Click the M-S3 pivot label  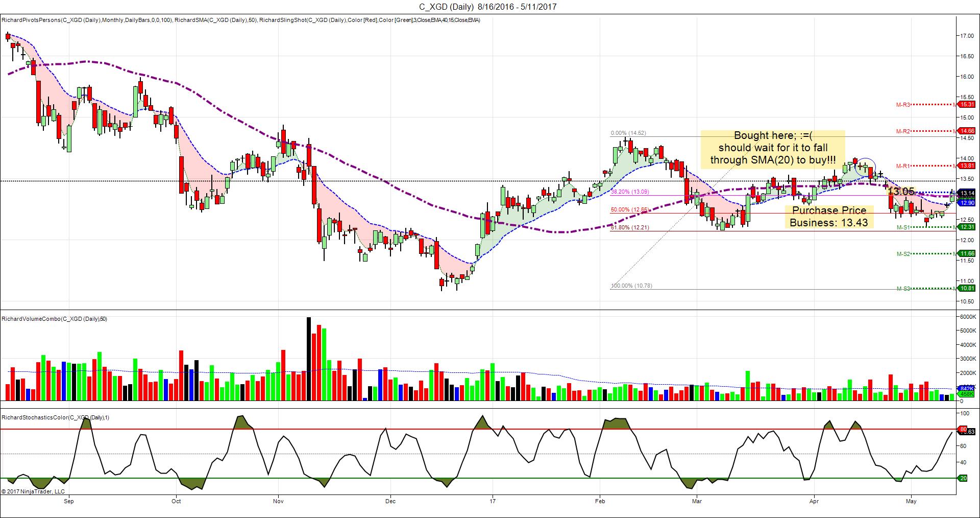903,289
